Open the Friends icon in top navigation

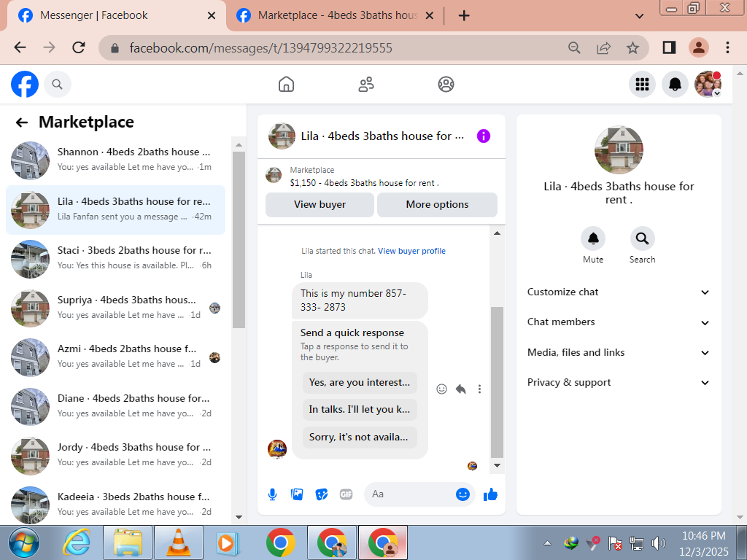pyautogui.click(x=366, y=85)
